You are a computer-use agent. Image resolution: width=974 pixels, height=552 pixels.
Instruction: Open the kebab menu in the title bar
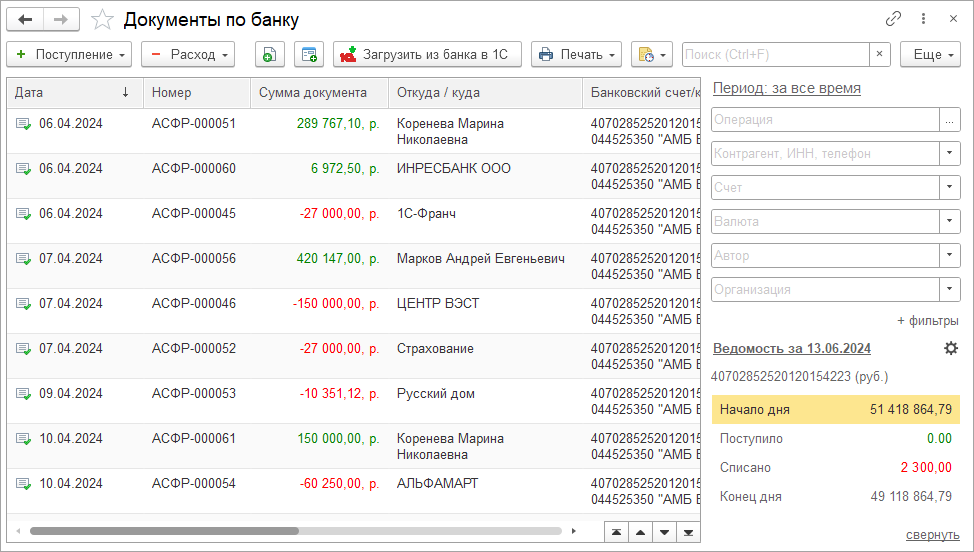click(x=923, y=20)
